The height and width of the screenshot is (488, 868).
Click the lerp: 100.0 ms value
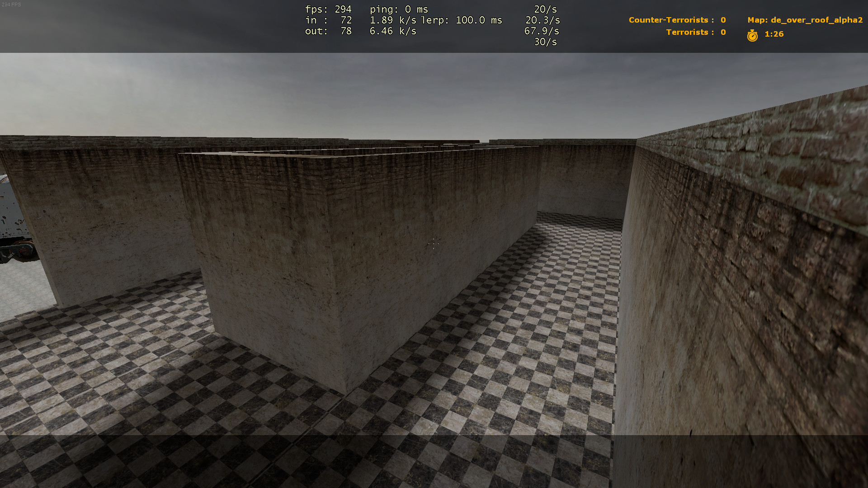point(462,20)
